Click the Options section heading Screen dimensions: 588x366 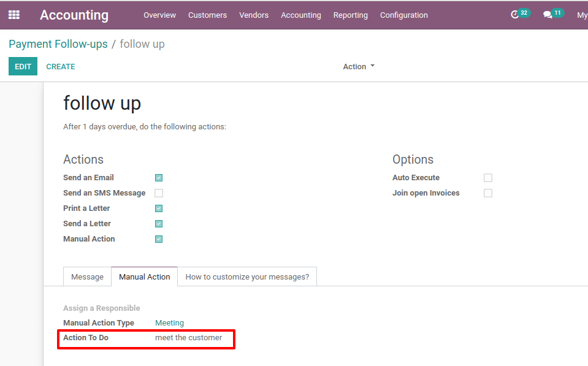coord(413,159)
